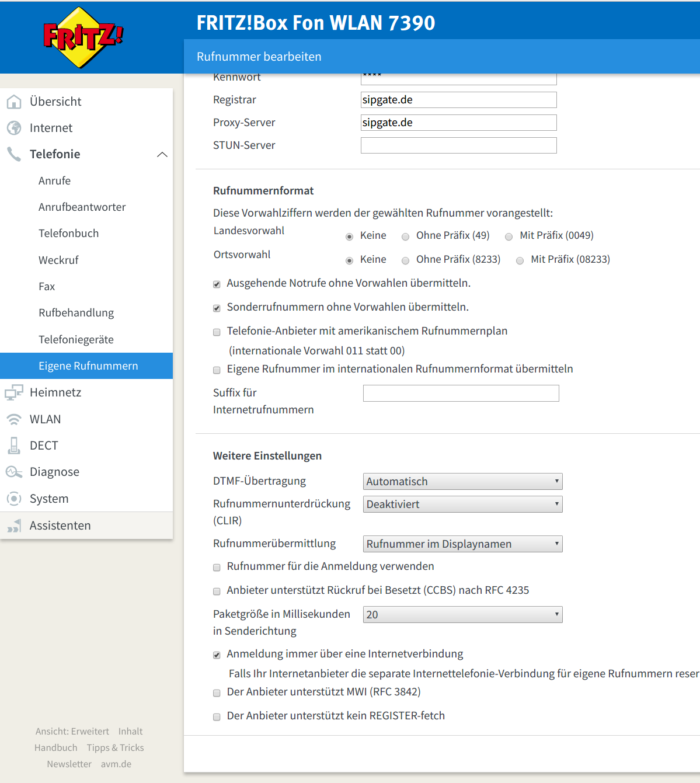This screenshot has height=783, width=700.
Task: Open Übersicht via the house icon
Action: (x=14, y=102)
